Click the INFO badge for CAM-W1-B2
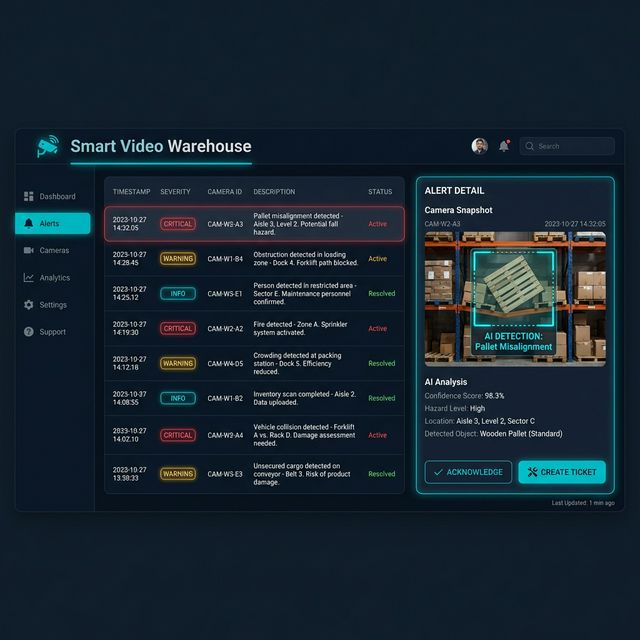640x640 pixels. 178,398
